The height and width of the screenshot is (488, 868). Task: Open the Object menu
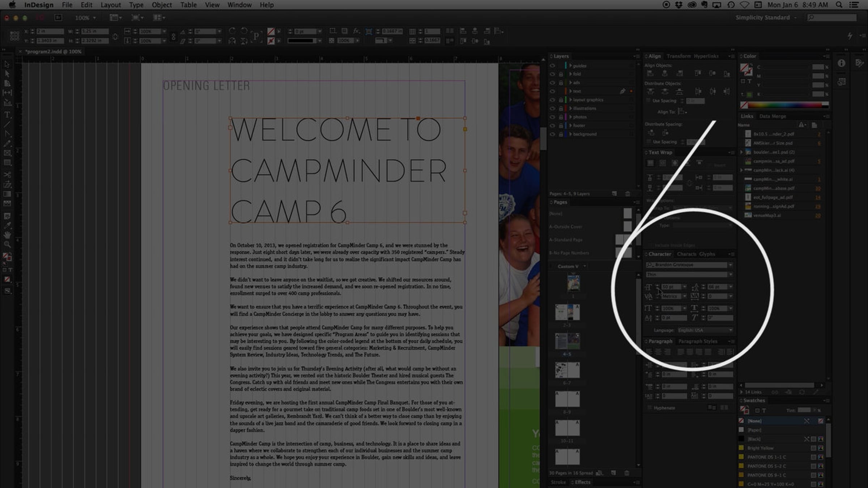(x=161, y=5)
